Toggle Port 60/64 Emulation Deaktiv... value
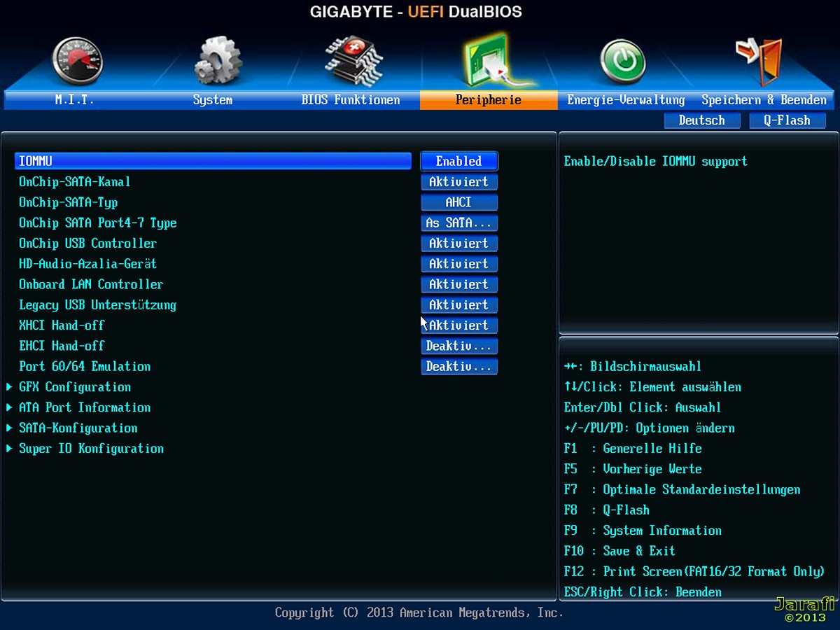 coord(459,366)
